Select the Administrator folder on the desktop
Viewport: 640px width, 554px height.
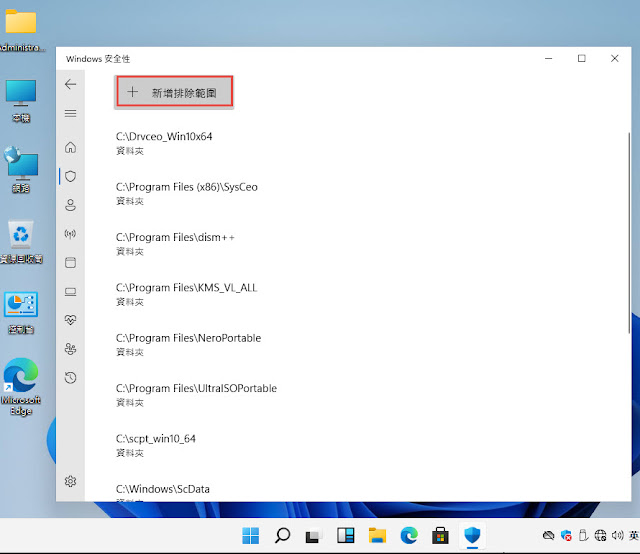pos(21,31)
